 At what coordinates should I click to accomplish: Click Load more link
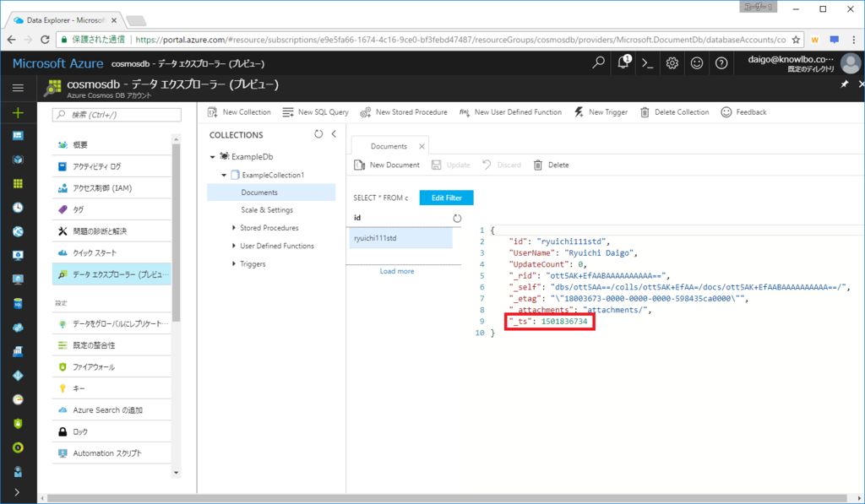(397, 271)
